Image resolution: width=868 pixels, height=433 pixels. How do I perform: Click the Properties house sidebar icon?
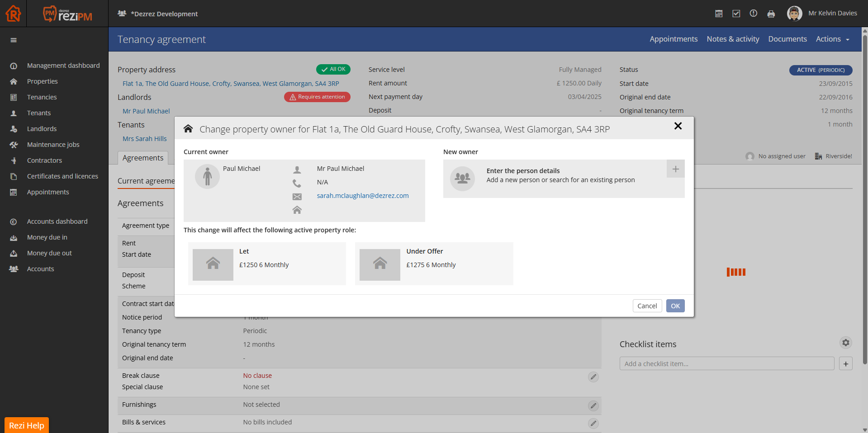click(14, 82)
